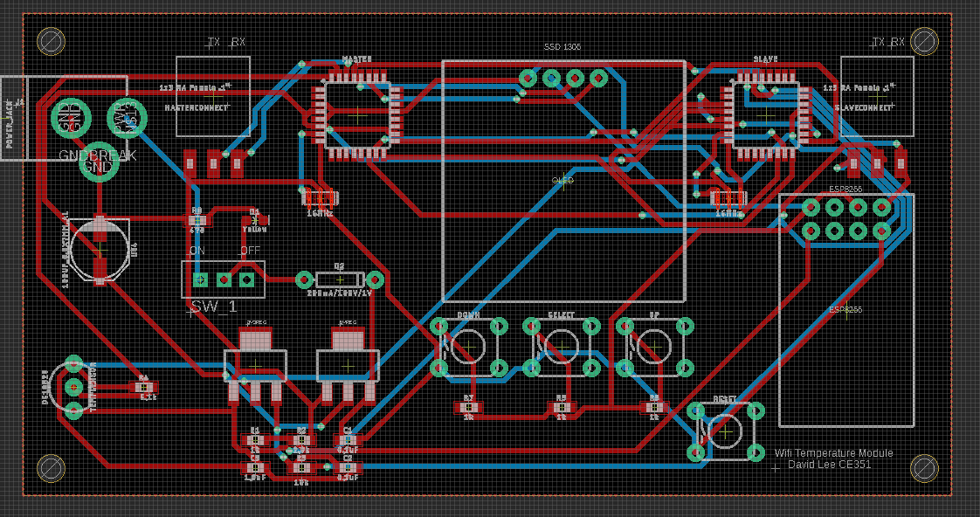
Task: Select the RESET pushbutton footprint
Action: point(724,430)
